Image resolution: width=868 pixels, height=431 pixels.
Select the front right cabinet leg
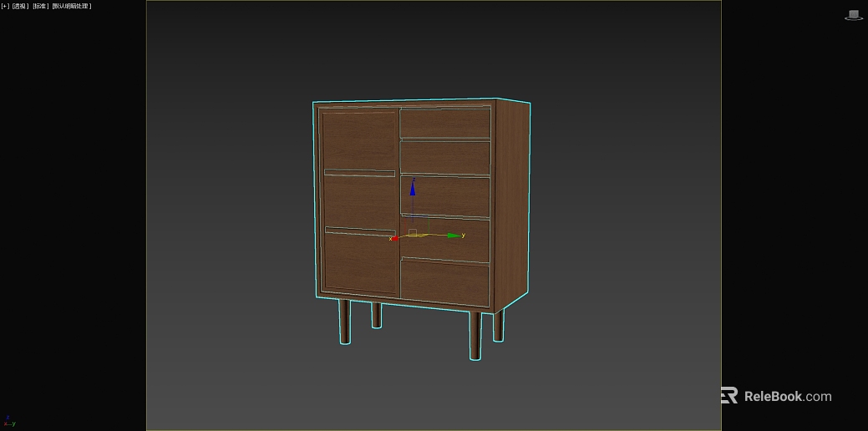[x=475, y=336]
